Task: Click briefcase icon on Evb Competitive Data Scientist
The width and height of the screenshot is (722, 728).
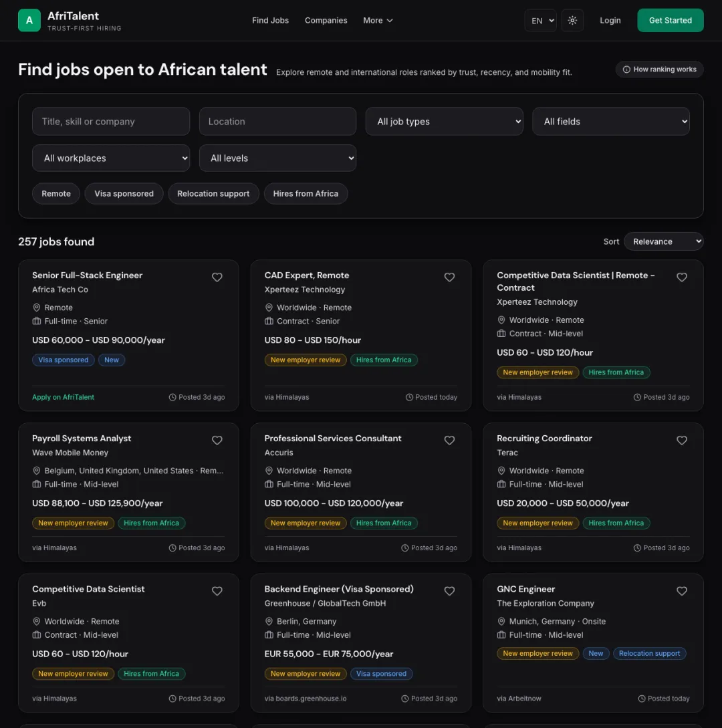Action: pyautogui.click(x=36, y=634)
